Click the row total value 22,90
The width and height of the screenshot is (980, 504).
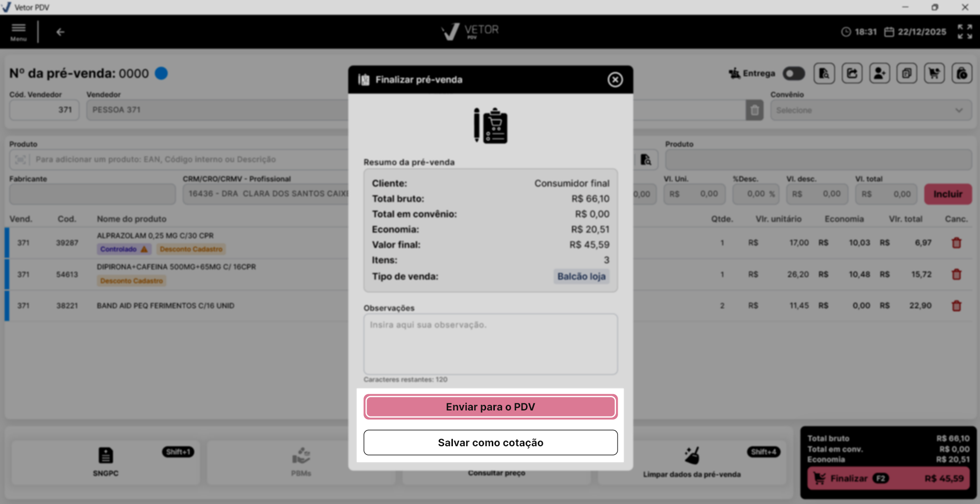tap(920, 306)
